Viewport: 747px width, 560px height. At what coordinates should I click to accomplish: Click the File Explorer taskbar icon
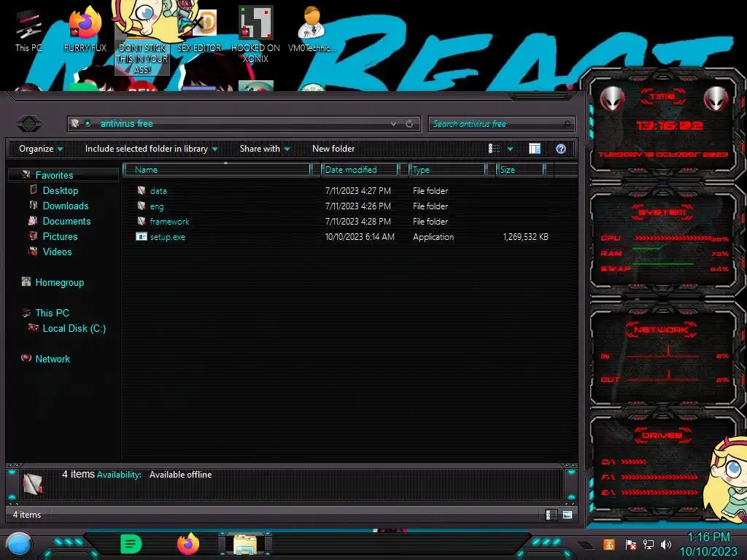click(245, 544)
